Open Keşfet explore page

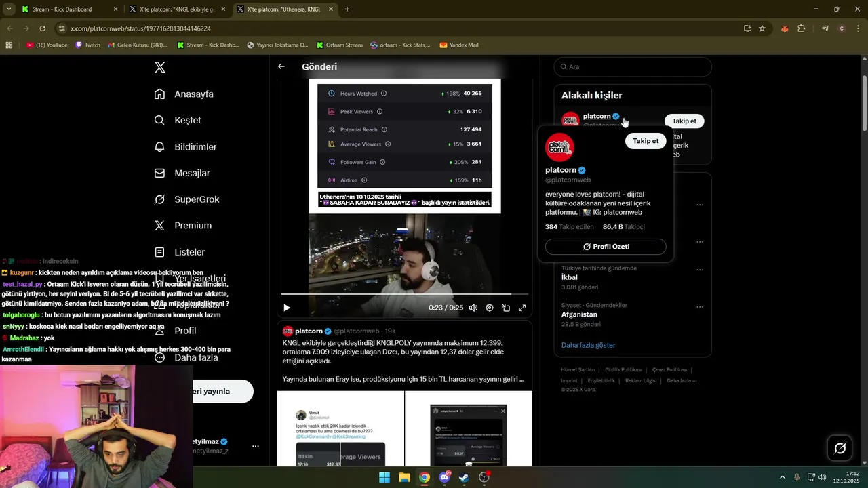click(178, 120)
